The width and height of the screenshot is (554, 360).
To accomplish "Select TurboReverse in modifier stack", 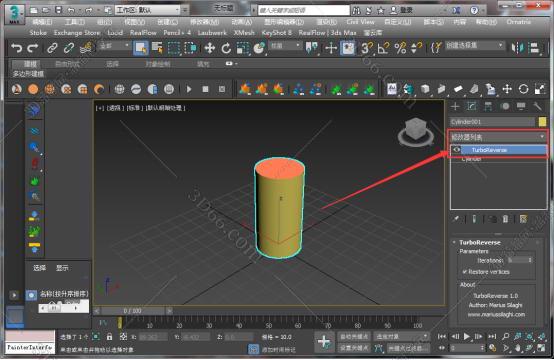I will [x=503, y=150].
